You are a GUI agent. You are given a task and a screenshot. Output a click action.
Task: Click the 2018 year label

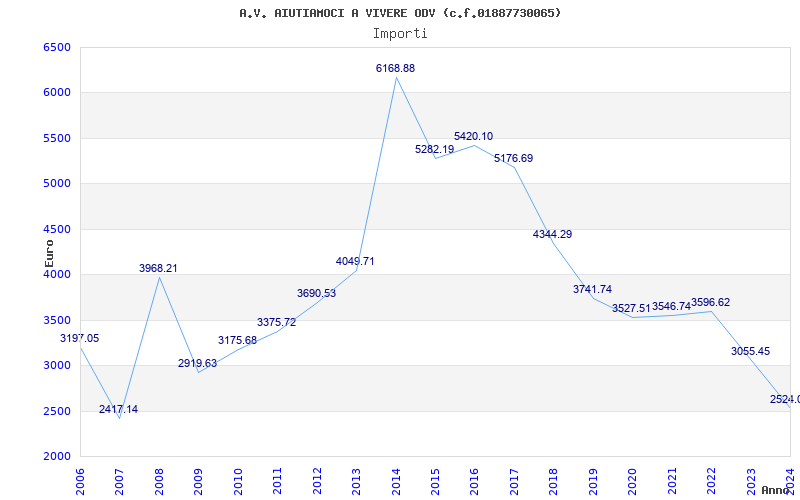[x=554, y=481]
